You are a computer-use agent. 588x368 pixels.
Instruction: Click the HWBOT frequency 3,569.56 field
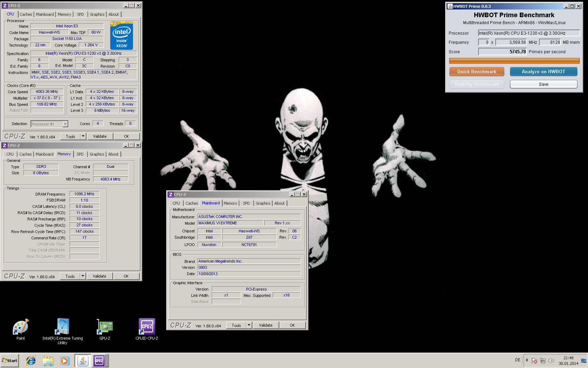click(511, 42)
